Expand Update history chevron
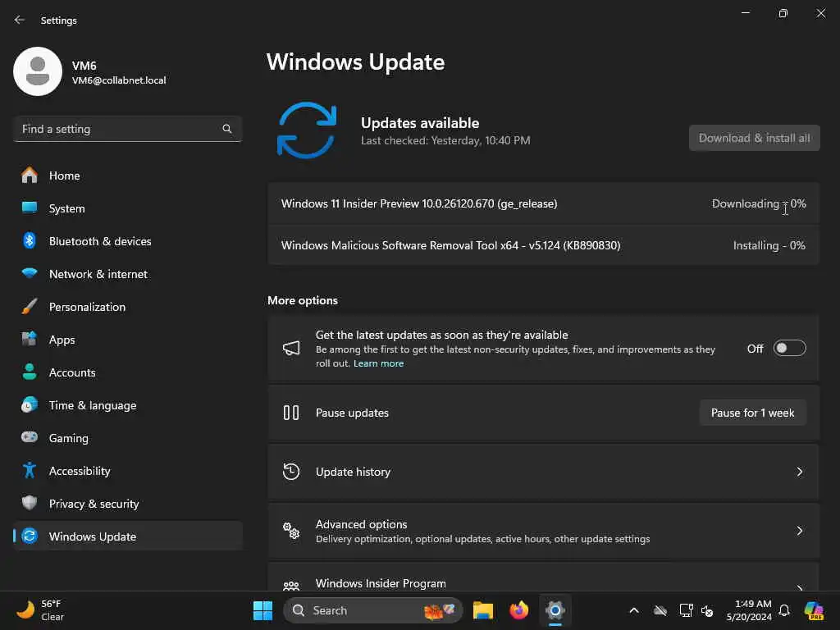 [799, 472]
